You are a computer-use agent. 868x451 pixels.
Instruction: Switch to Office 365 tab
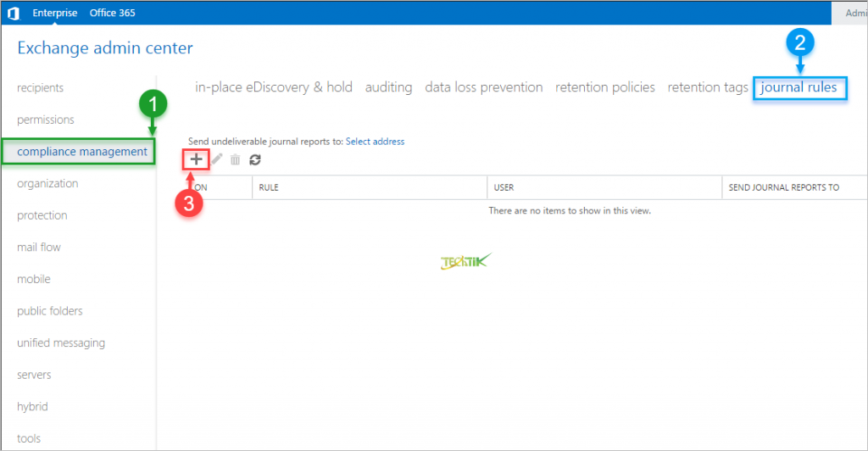[x=112, y=13]
